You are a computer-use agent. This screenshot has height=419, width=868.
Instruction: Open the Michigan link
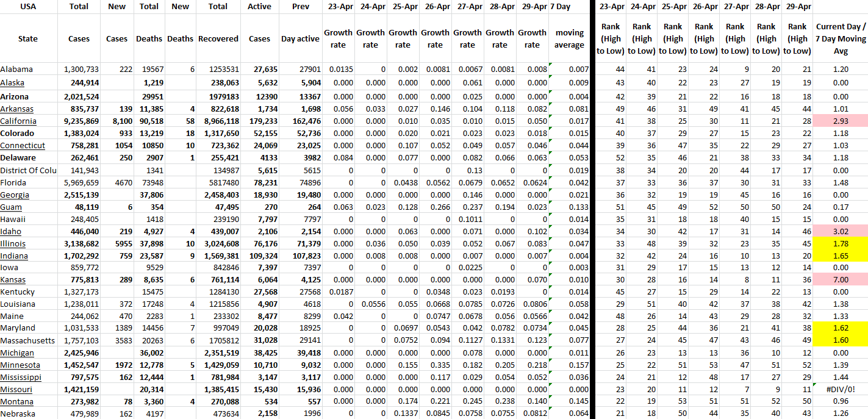pyautogui.click(x=17, y=353)
